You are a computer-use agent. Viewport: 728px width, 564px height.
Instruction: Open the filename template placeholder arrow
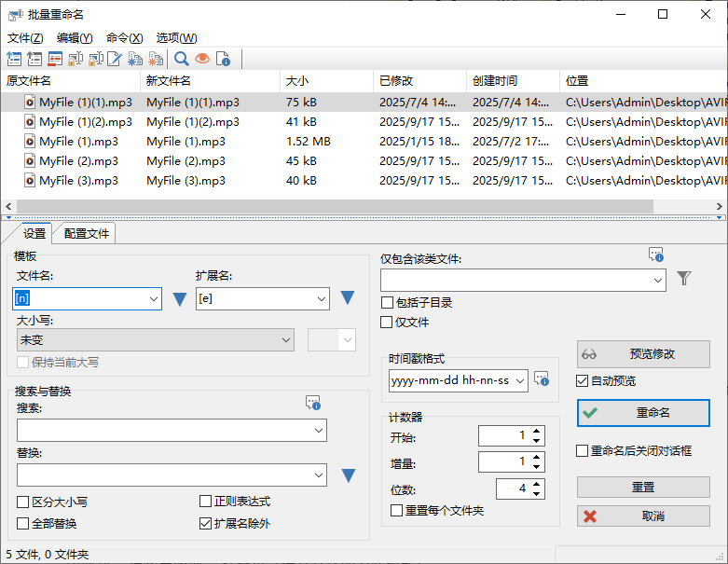180,299
